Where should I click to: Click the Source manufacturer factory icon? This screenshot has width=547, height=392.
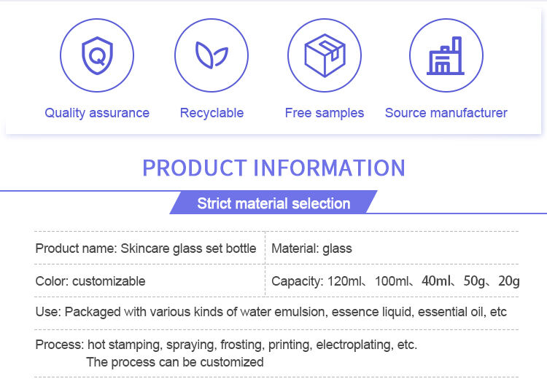point(446,55)
